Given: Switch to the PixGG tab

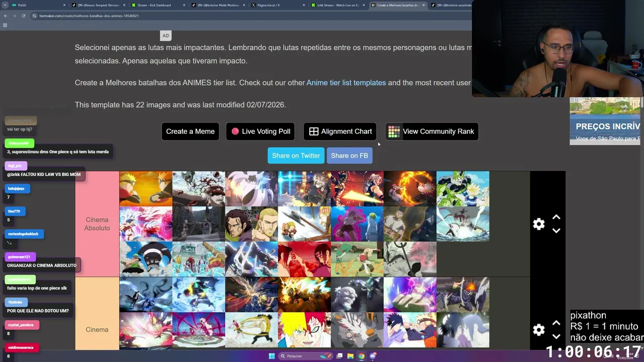Looking at the screenshot, I should [38, 5].
